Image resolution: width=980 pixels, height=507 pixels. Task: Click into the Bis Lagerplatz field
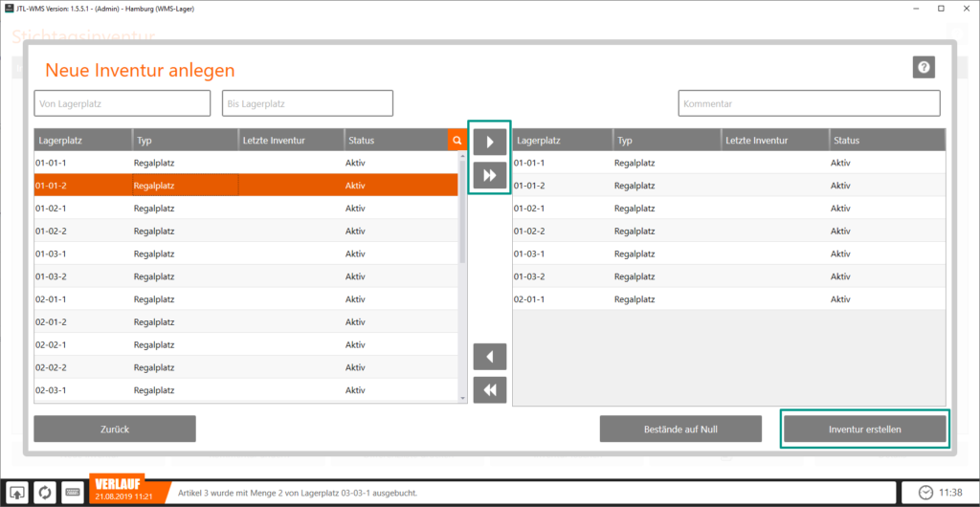click(x=307, y=103)
